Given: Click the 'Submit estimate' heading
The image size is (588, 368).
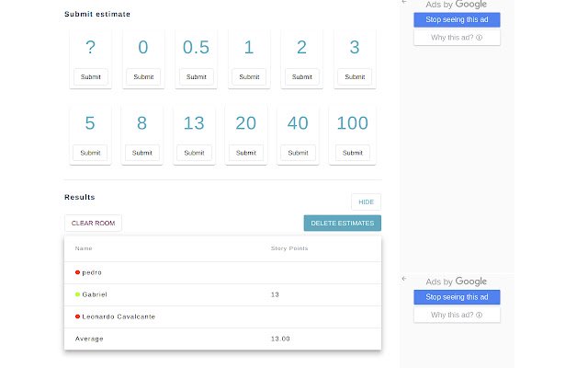Looking at the screenshot, I should [97, 14].
